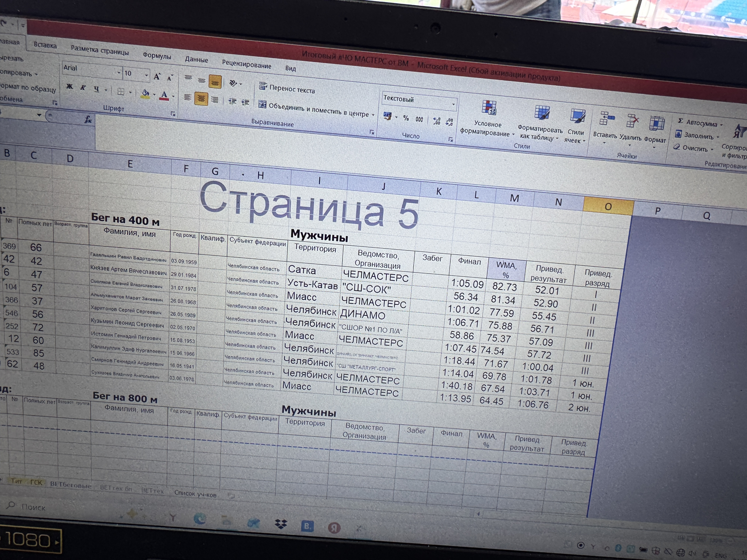Open the Рецензирование ribbon tab
This screenshot has width=747, height=560.
(247, 64)
